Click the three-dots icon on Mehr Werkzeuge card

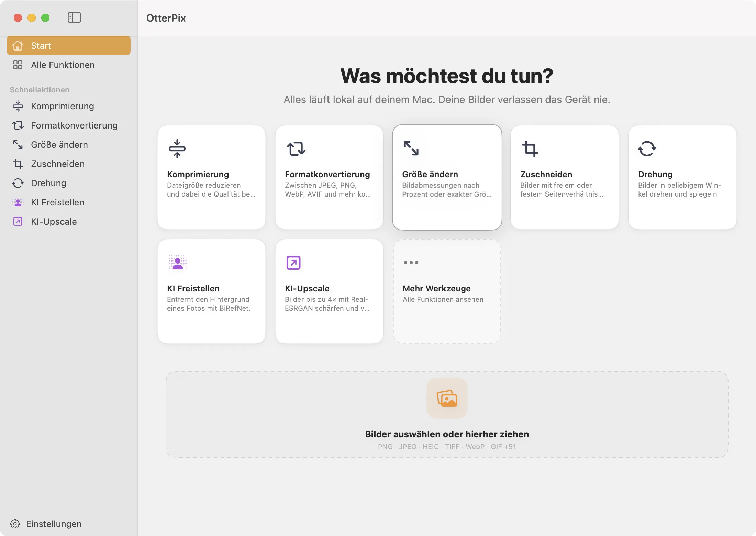pyautogui.click(x=411, y=263)
